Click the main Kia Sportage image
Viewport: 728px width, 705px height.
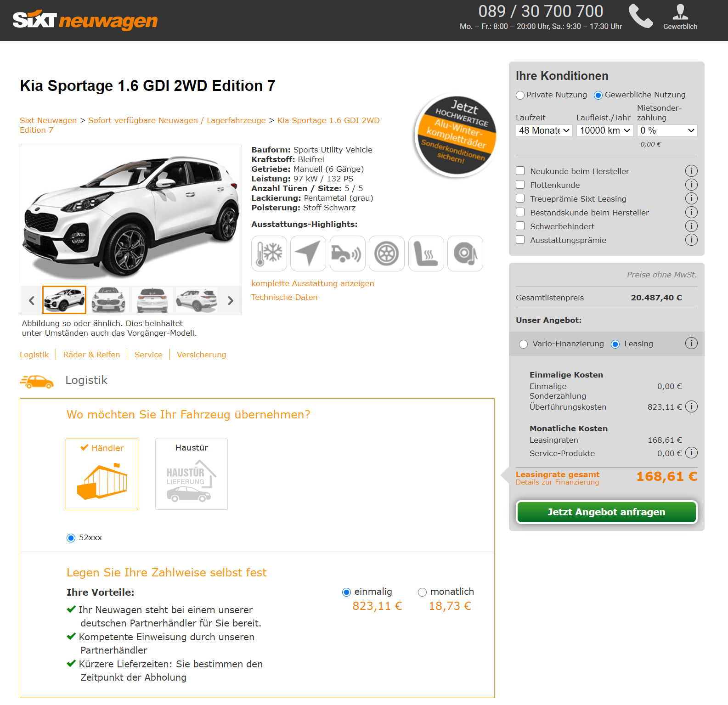coord(131,215)
